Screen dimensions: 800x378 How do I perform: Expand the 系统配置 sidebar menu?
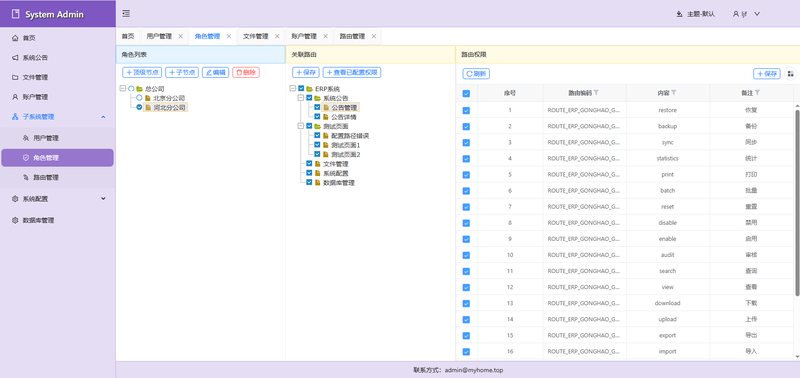click(57, 199)
